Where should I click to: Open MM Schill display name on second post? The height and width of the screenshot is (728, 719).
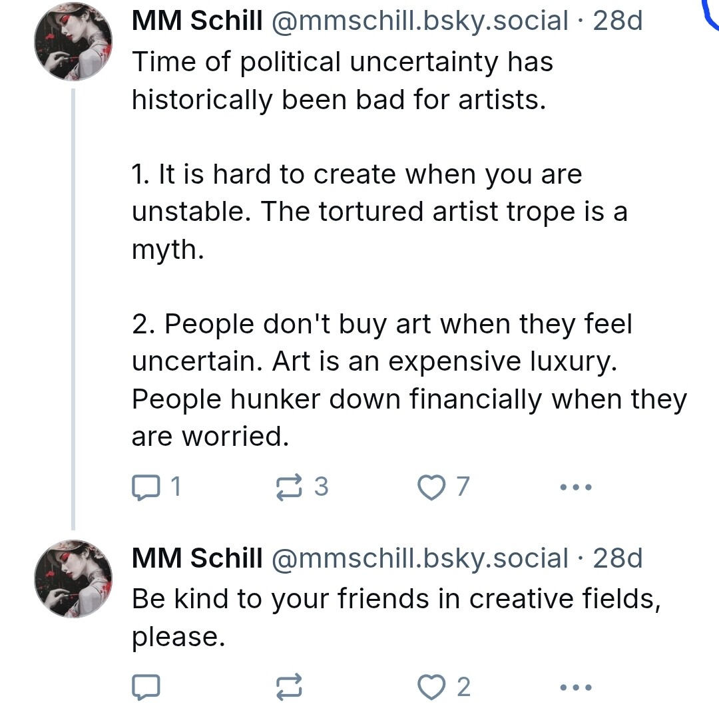tap(197, 559)
